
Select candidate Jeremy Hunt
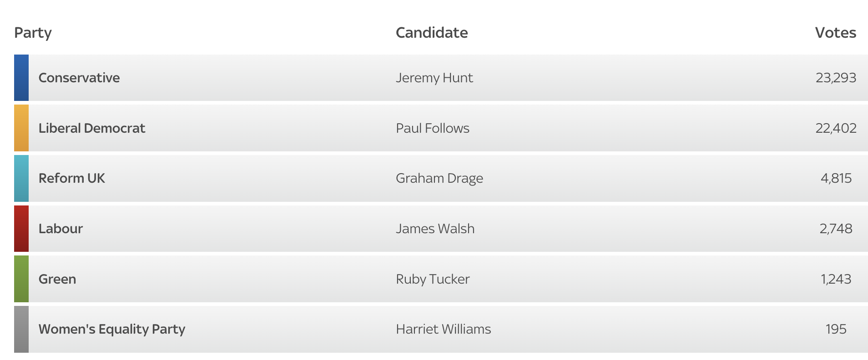tap(434, 78)
